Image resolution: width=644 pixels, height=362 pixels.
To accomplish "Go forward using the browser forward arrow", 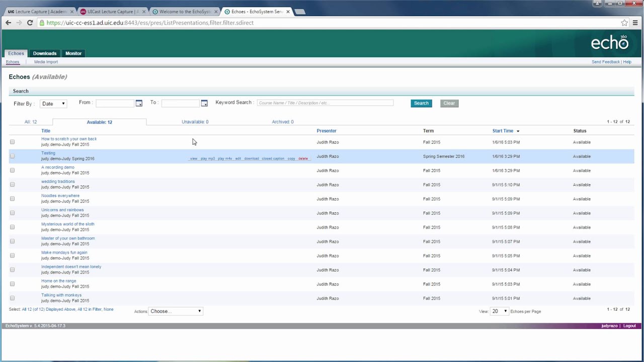I will tap(19, 23).
